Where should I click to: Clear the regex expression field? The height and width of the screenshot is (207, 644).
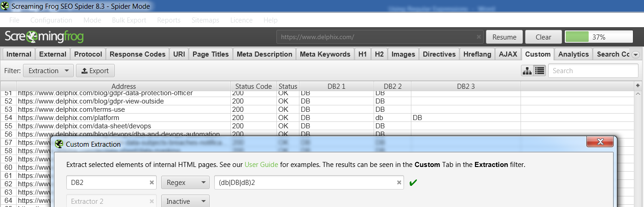(x=399, y=183)
